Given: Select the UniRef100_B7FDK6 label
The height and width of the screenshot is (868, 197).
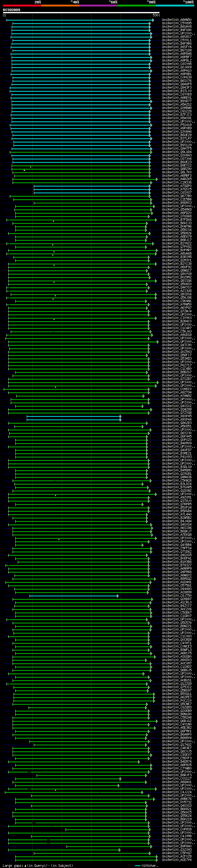Looking at the screenshot, I should [177, 220].
